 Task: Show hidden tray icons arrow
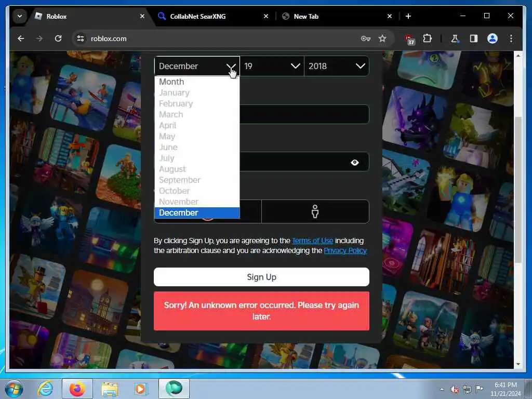[442, 389]
